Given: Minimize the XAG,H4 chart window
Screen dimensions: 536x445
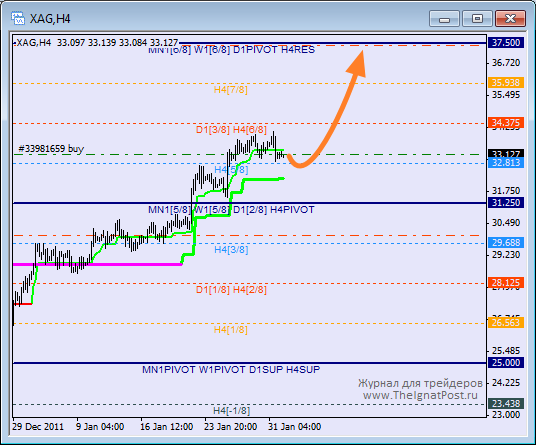Looking at the screenshot, I should pyautogui.click(x=444, y=18).
